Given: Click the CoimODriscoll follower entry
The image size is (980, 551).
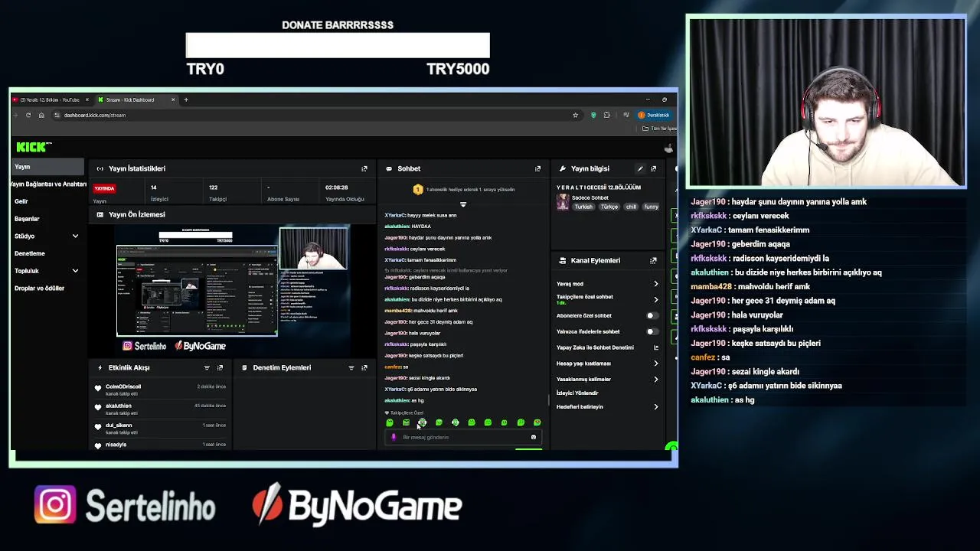Looking at the screenshot, I should [161, 390].
